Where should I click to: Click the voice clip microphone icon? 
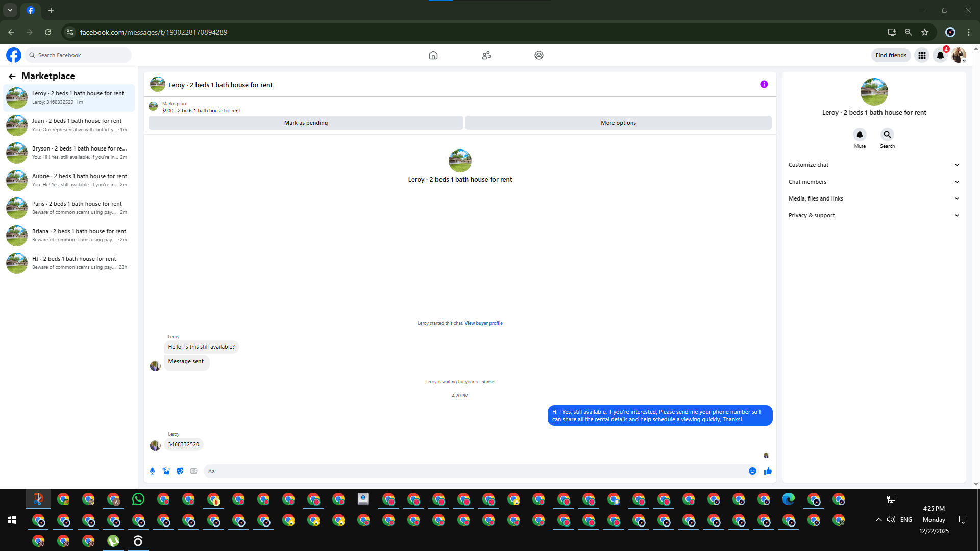point(152,471)
